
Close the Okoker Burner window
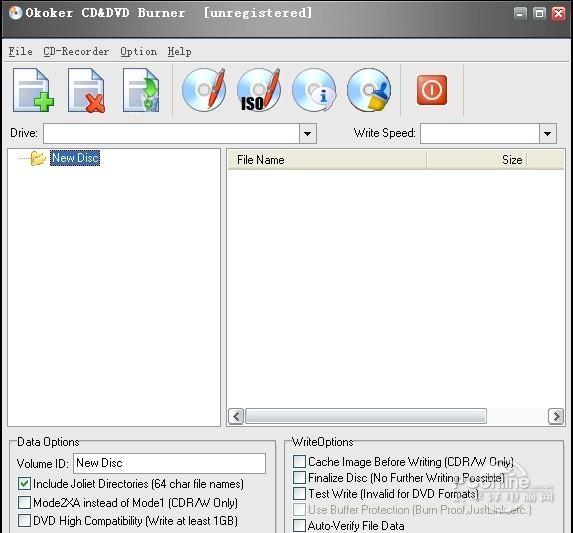coord(558,14)
